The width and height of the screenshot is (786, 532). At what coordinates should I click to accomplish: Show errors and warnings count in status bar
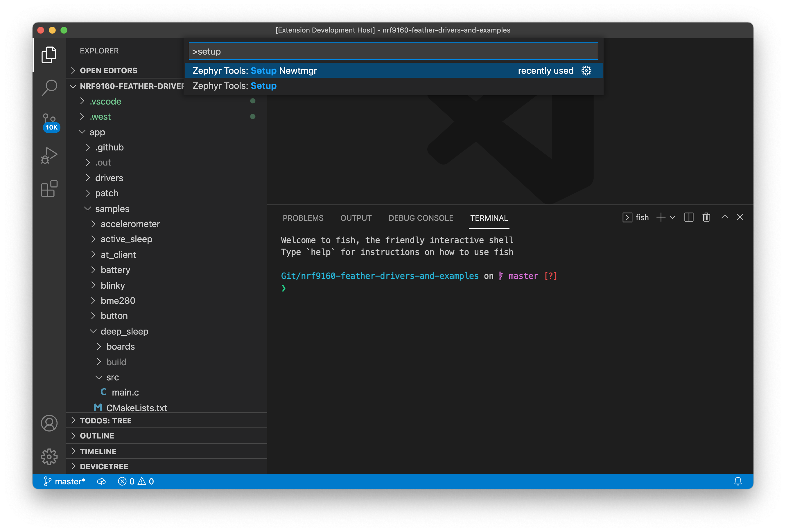[136, 481]
